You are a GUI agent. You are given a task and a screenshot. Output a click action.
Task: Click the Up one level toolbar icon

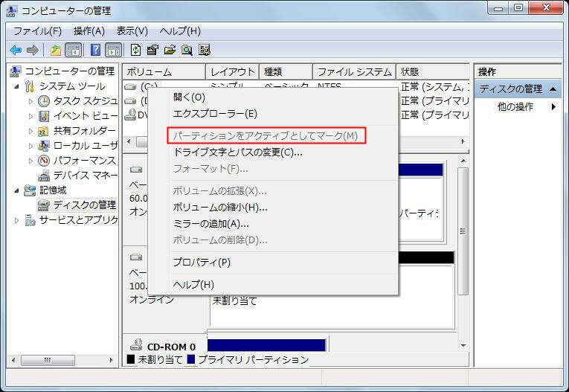pyautogui.click(x=55, y=50)
